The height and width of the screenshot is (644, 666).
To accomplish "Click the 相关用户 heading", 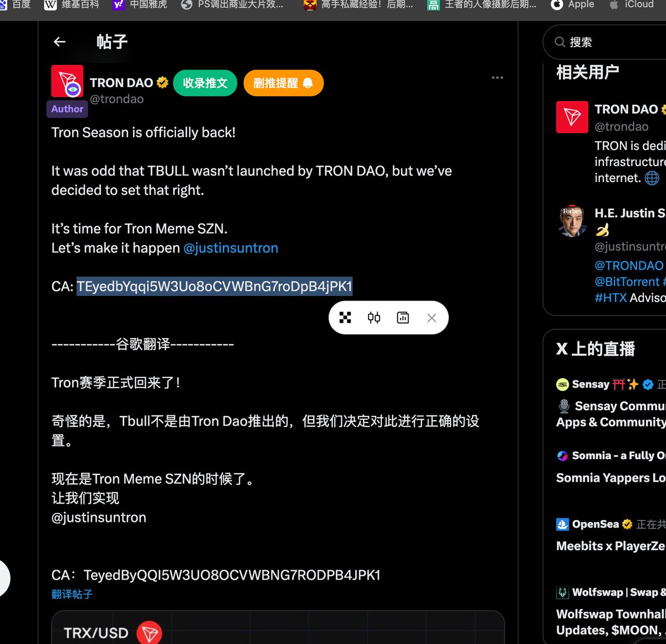I will pos(588,72).
